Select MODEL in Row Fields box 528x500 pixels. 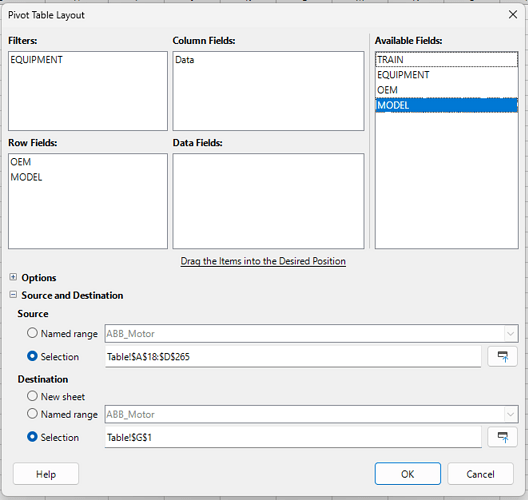tap(26, 177)
